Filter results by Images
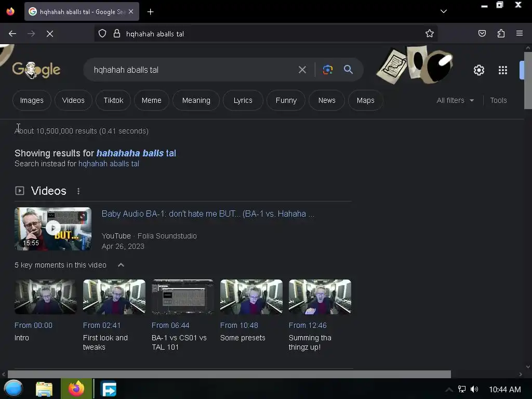Screen dimensions: 532x399 [32, 100]
